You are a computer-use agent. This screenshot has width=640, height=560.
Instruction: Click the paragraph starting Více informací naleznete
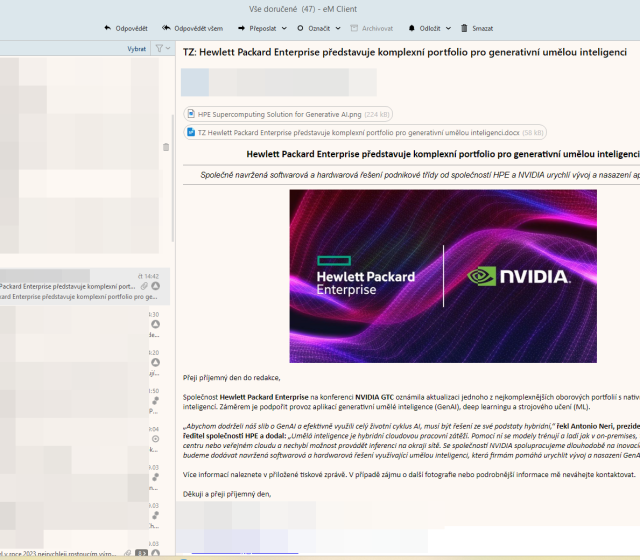pyautogui.click(x=409, y=474)
